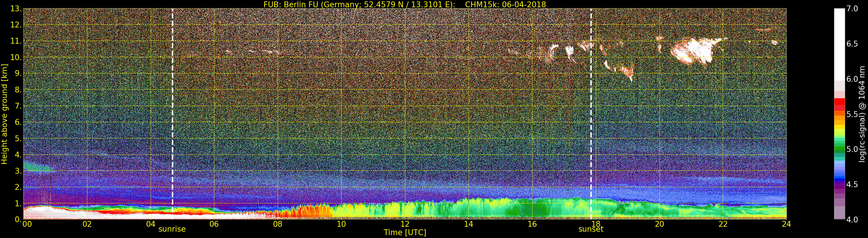Image resolution: width=868 pixels, height=238 pixels.
Task: Select height-axis tick label '4.'
Action: (18, 155)
